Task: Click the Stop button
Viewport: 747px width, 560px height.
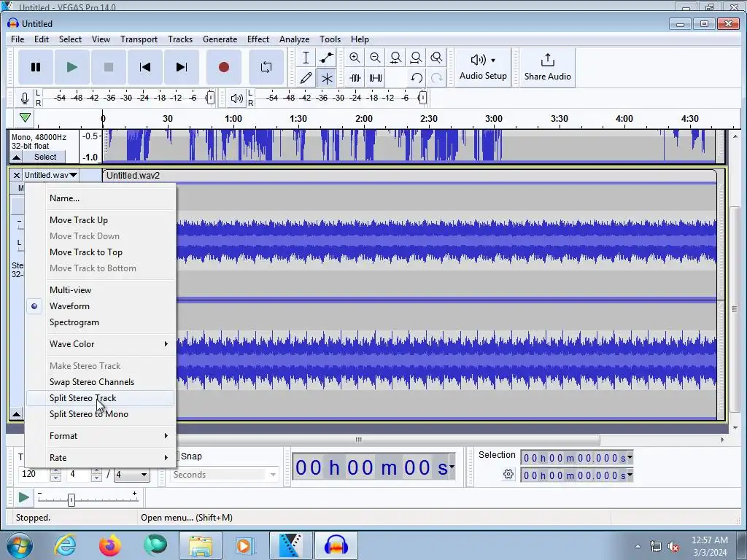Action: click(x=109, y=67)
